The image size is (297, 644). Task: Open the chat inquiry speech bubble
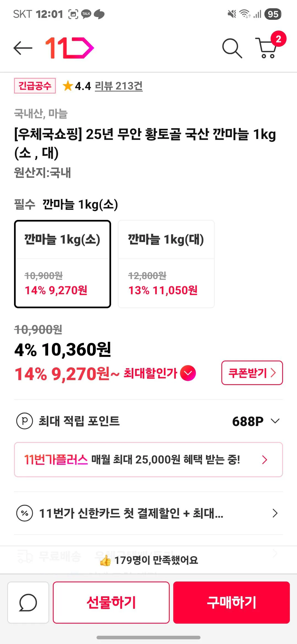tap(28, 602)
